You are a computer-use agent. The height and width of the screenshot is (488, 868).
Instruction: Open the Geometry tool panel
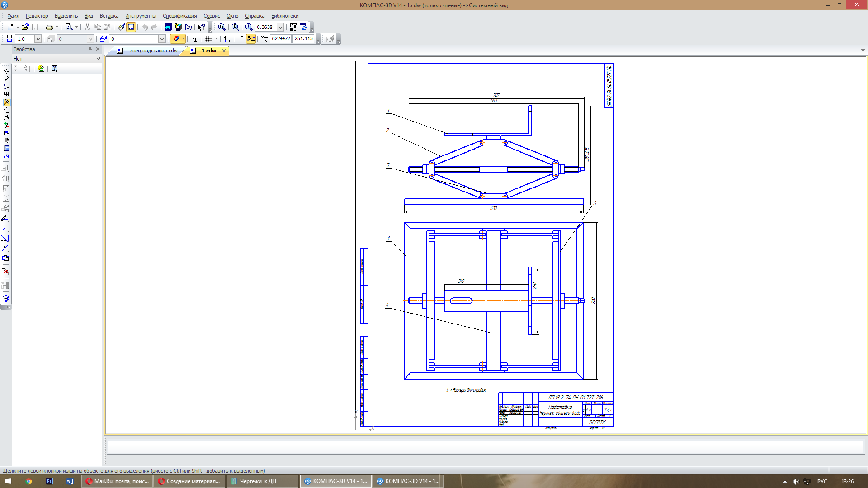point(6,71)
